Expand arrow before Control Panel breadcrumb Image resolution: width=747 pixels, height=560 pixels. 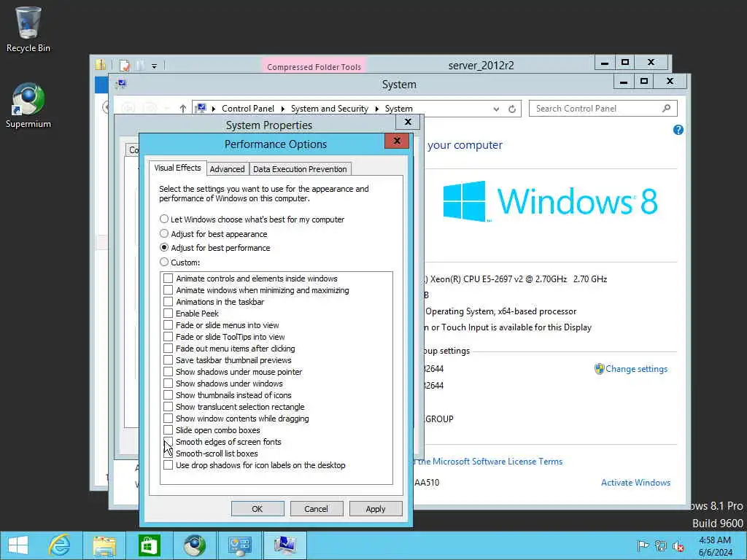point(214,109)
